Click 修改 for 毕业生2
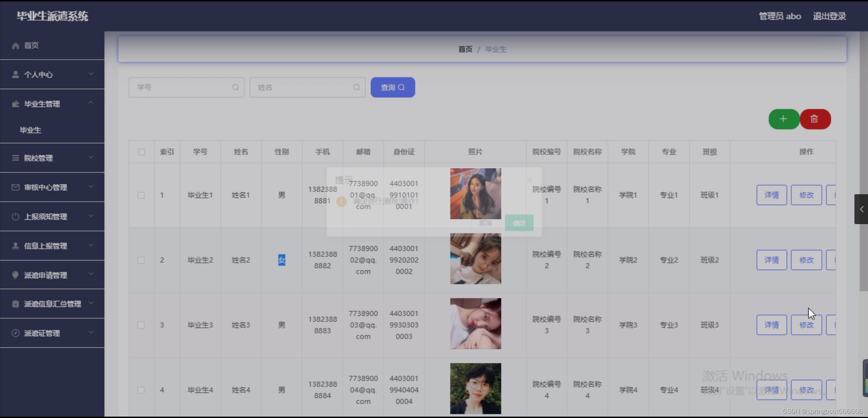Image resolution: width=868 pixels, height=418 pixels. tap(806, 260)
